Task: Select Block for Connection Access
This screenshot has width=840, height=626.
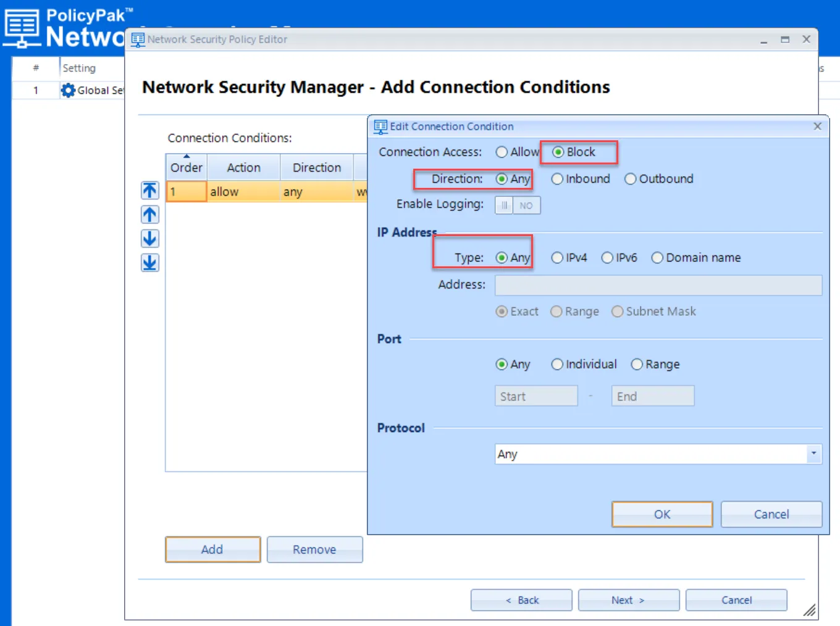Action: pos(574,152)
